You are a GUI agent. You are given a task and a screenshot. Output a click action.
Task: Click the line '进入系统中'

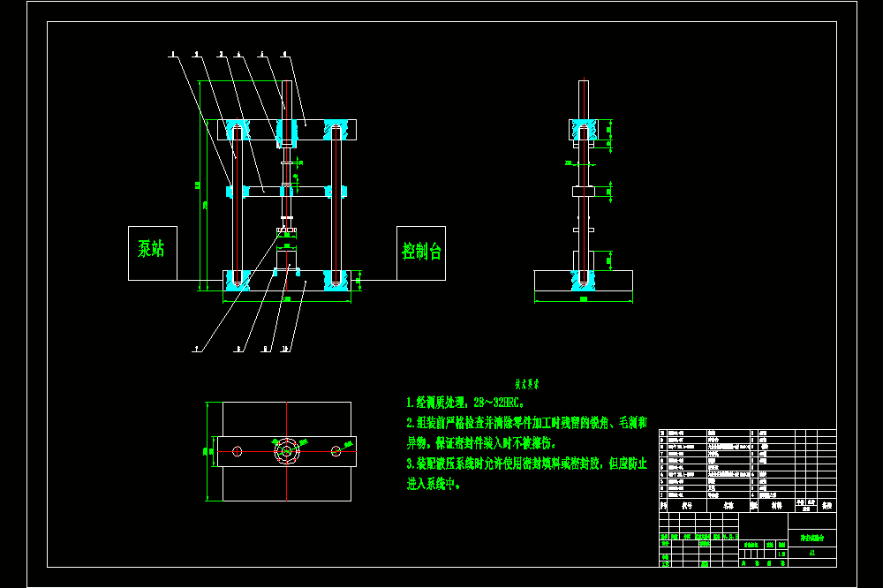coord(434,484)
